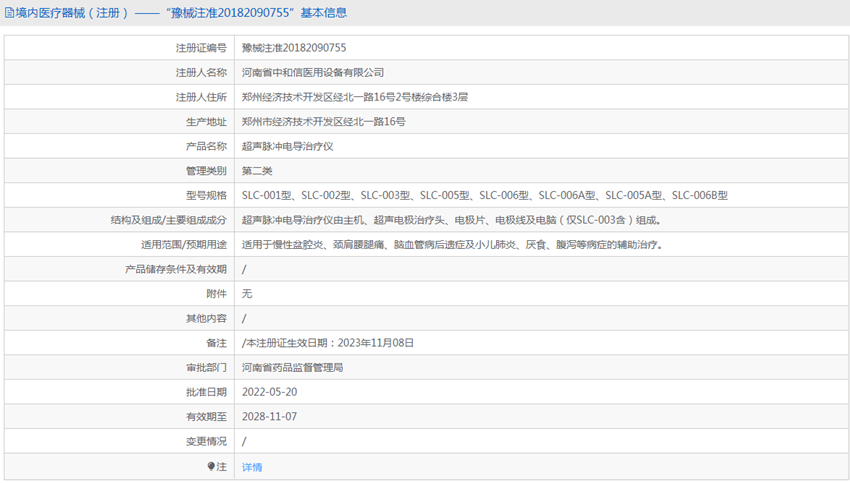Click the expiry date 2028-11-07
Viewport: 850px width, 483px height.
point(269,417)
